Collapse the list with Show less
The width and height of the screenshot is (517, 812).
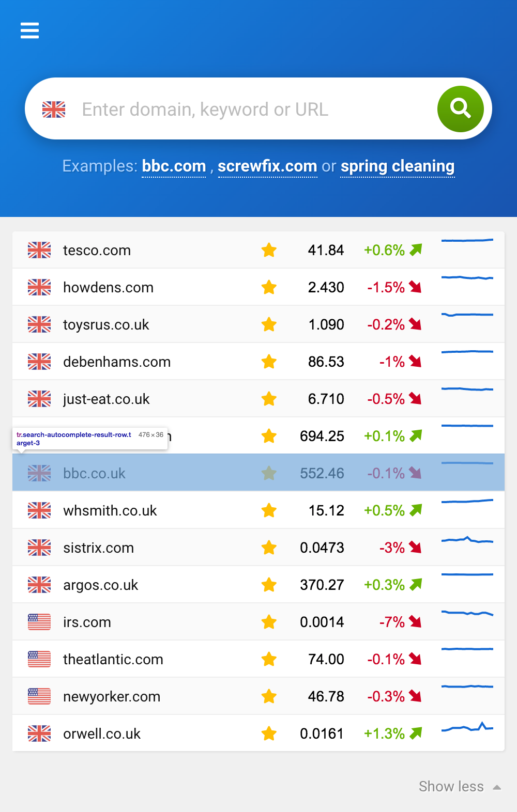pyautogui.click(x=451, y=787)
